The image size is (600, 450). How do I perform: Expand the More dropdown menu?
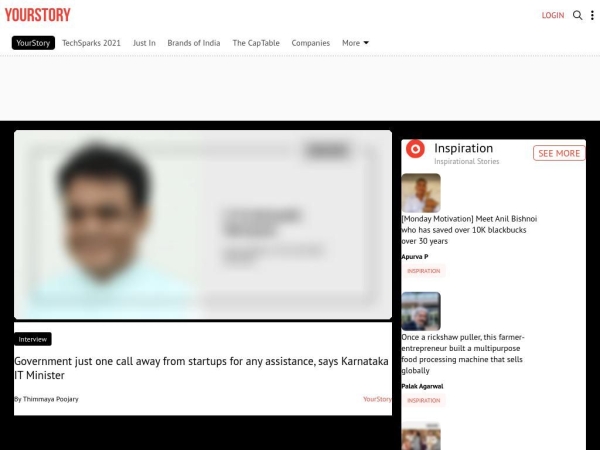click(x=355, y=43)
